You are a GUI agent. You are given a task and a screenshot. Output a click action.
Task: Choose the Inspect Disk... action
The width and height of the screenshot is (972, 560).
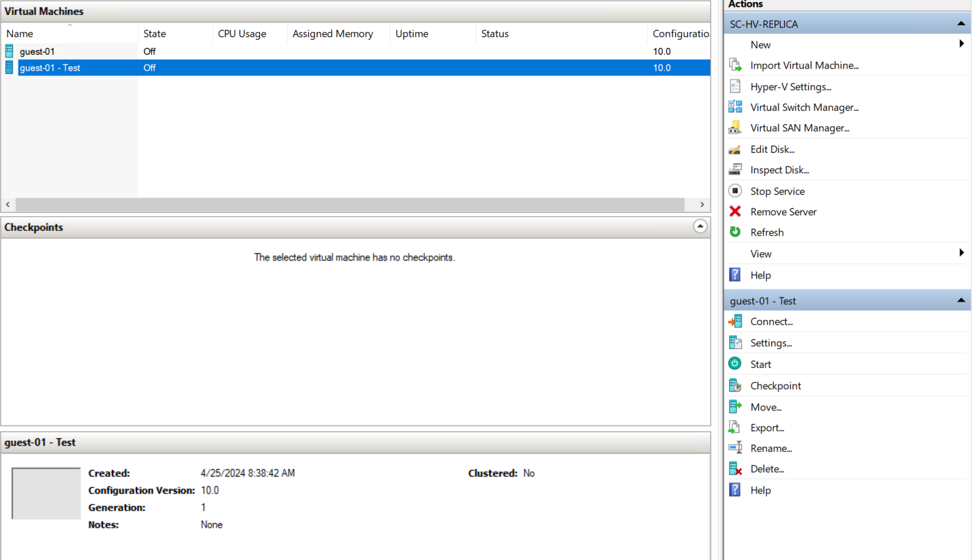point(780,169)
